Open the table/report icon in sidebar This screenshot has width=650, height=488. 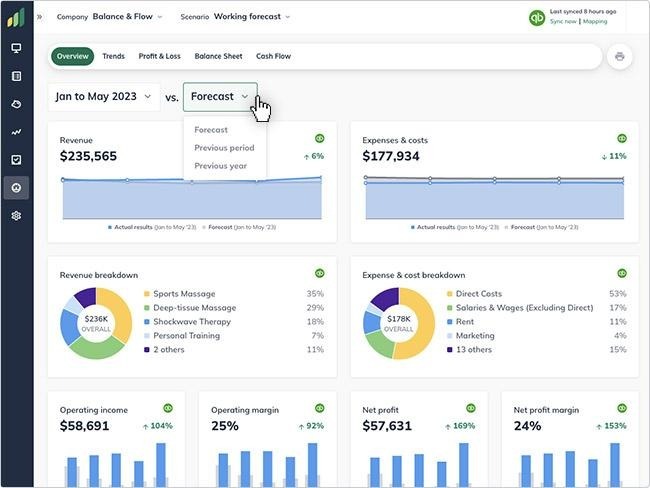16,76
